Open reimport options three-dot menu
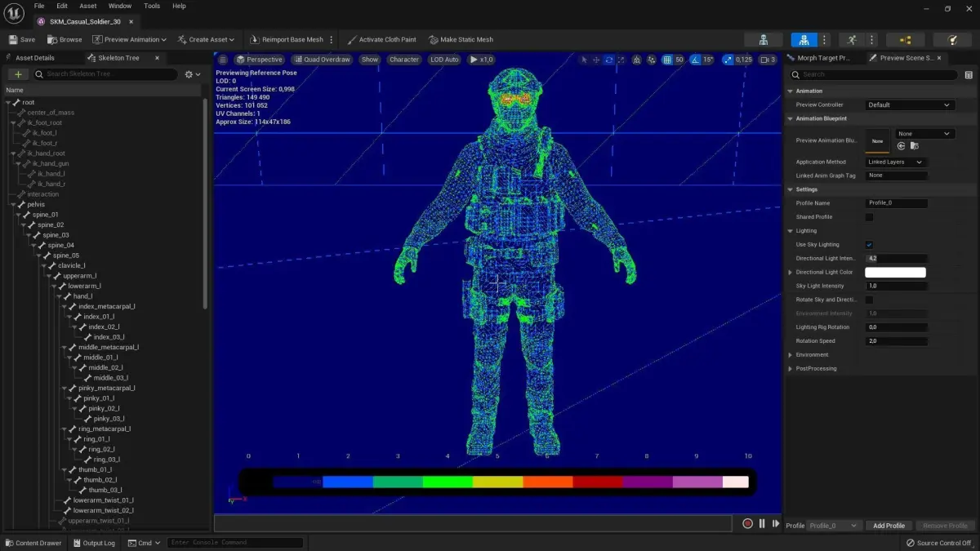 point(332,39)
